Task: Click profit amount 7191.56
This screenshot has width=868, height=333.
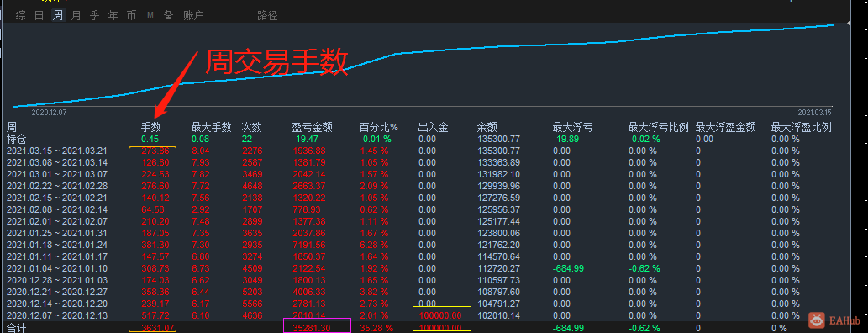Action: coord(309,245)
